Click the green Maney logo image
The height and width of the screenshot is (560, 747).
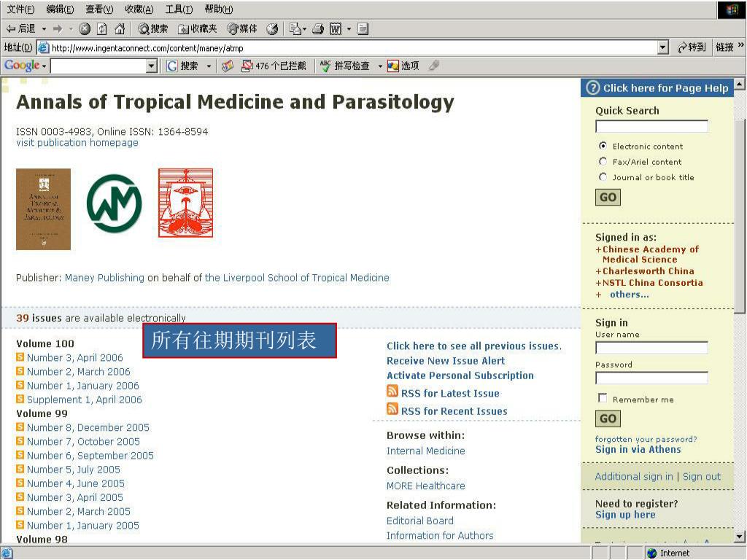(x=115, y=203)
